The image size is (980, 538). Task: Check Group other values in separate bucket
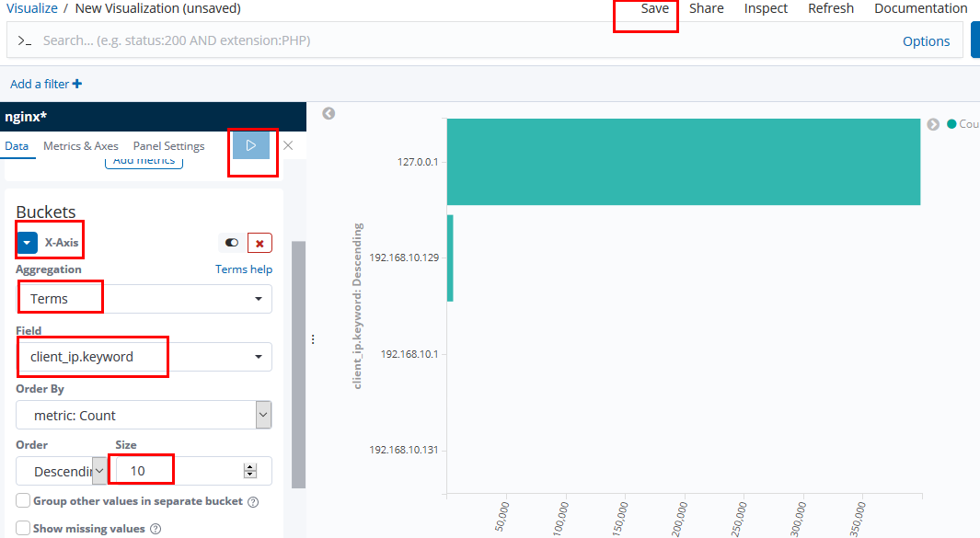click(x=23, y=500)
